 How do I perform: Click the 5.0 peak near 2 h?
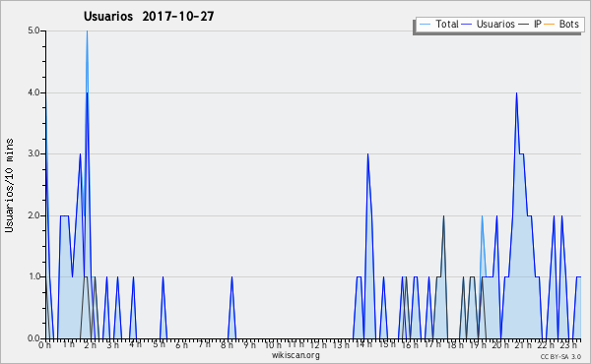[x=87, y=31]
